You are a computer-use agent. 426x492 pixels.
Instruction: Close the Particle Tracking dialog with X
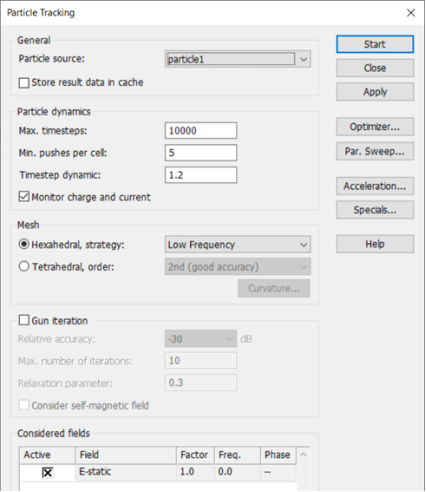[x=411, y=13]
